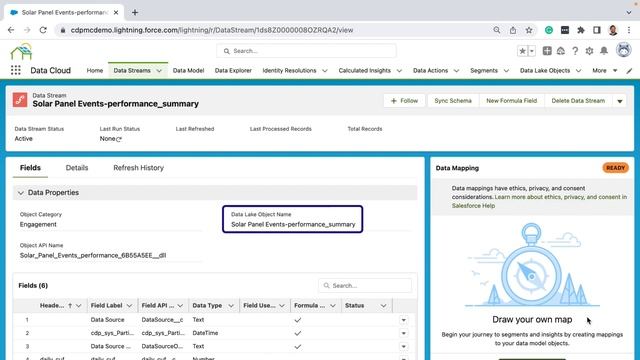The width and height of the screenshot is (640, 360).
Task: Share this page from address bar
Action: [x=513, y=30]
